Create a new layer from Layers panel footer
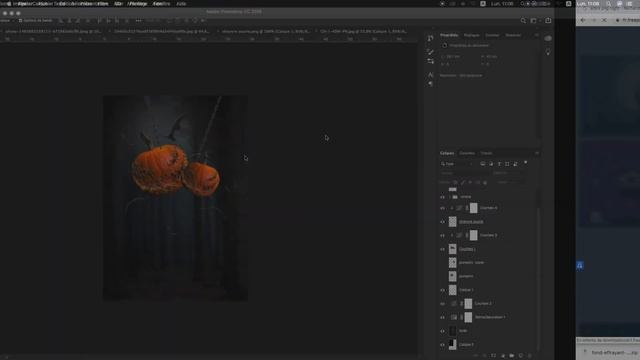This screenshot has width=640, height=360. pos(521,356)
